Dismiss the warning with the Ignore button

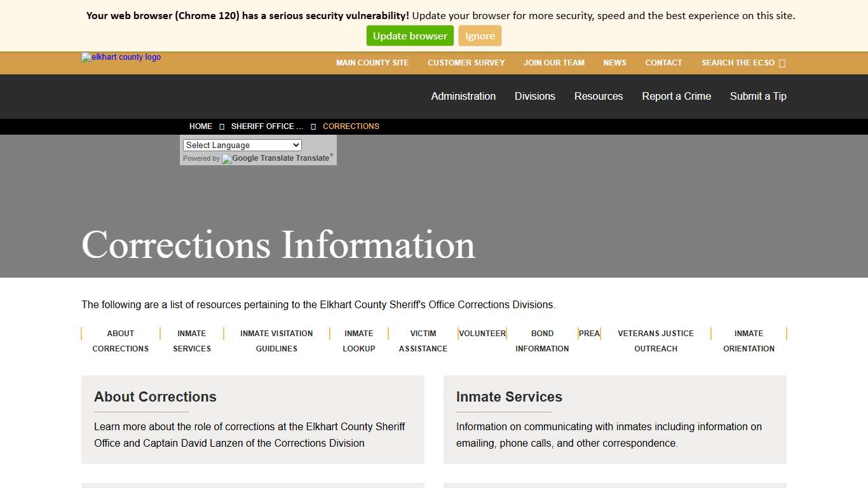click(x=480, y=36)
